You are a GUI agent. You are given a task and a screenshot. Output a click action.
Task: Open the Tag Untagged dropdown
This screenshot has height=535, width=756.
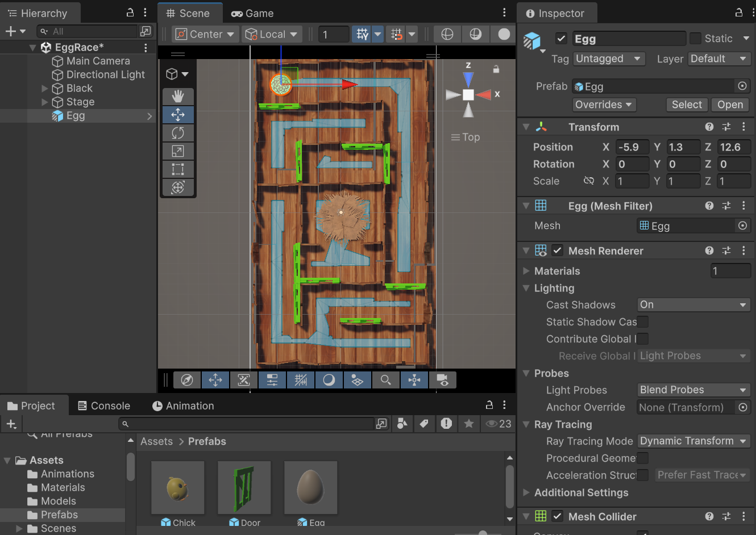(609, 59)
